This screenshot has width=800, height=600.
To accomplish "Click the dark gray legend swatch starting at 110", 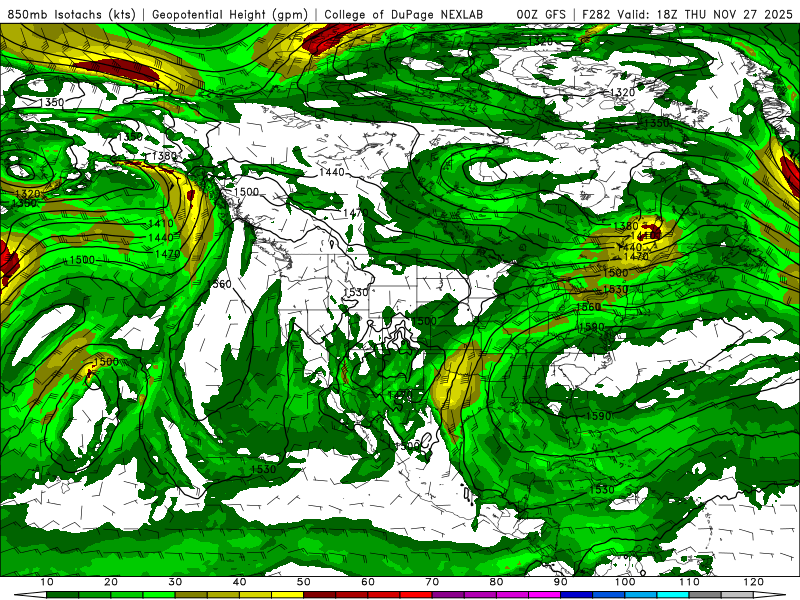I will point(705,595).
